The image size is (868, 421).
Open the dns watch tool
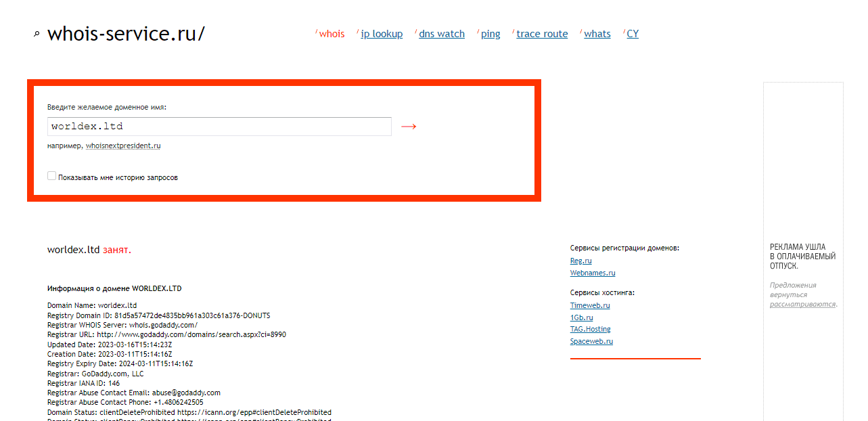pos(441,34)
